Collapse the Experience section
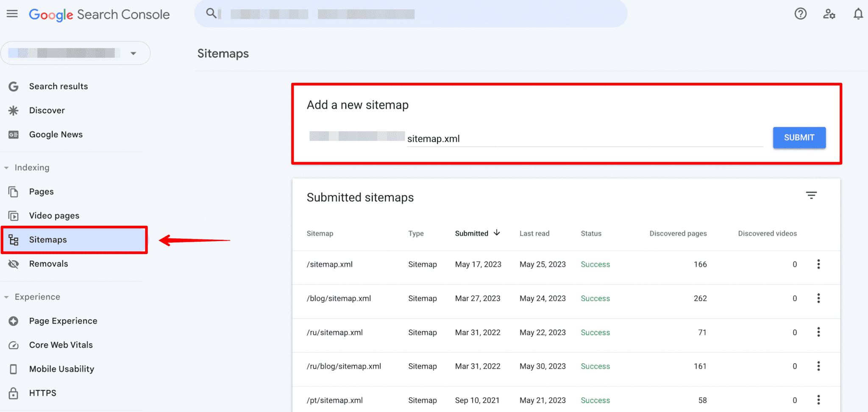The width and height of the screenshot is (868, 412). (x=6, y=297)
